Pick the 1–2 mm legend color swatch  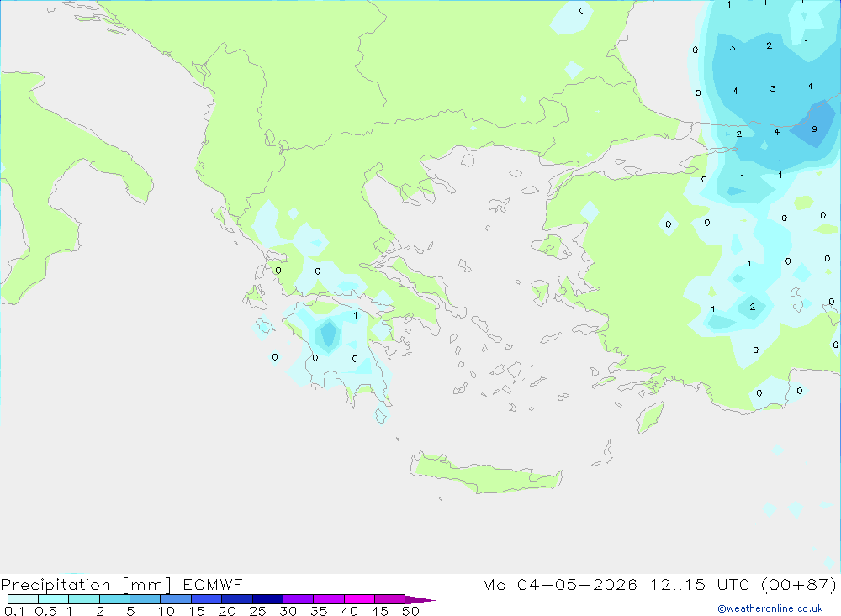point(84,599)
